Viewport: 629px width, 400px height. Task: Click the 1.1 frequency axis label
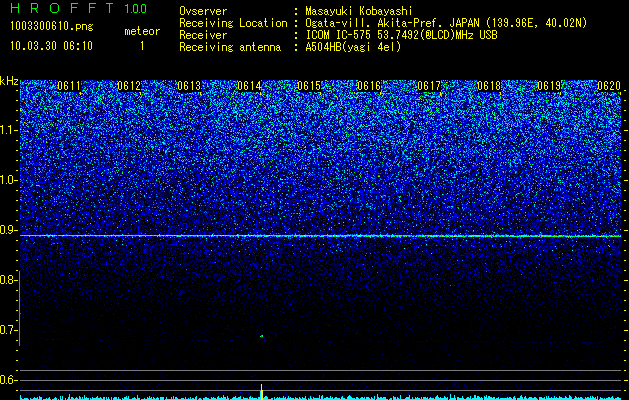(x=7, y=130)
